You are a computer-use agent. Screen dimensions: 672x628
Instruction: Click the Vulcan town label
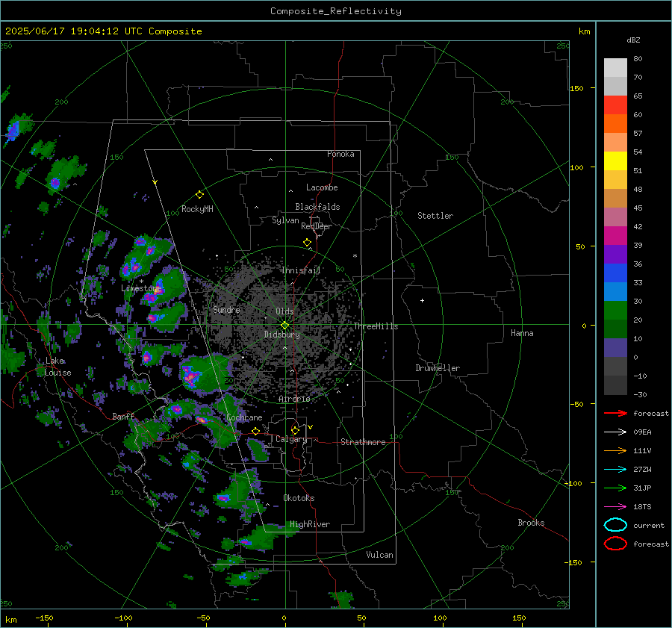pyautogui.click(x=379, y=555)
